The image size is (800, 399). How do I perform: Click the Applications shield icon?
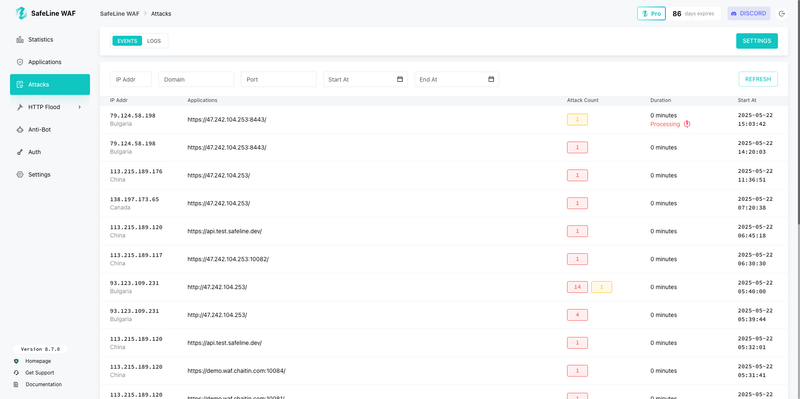[x=20, y=62]
